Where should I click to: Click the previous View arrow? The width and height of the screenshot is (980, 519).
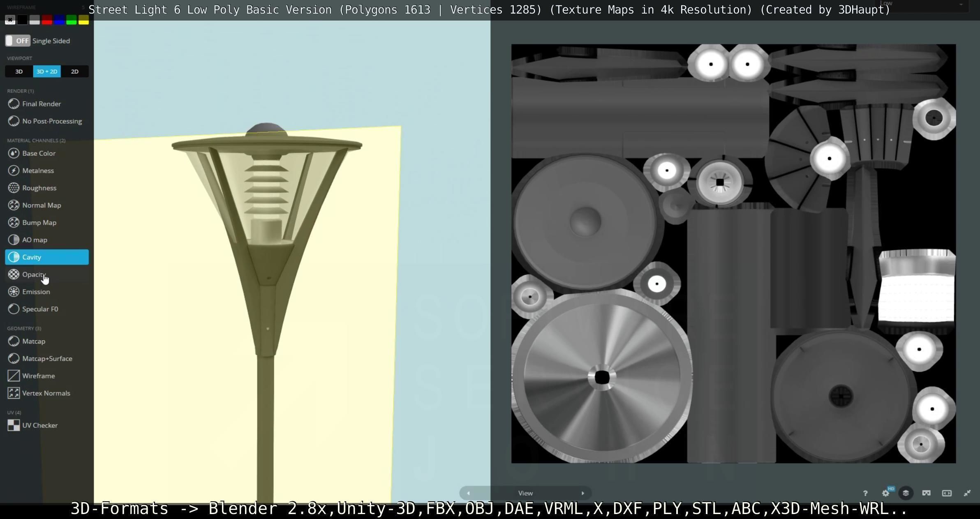click(468, 493)
